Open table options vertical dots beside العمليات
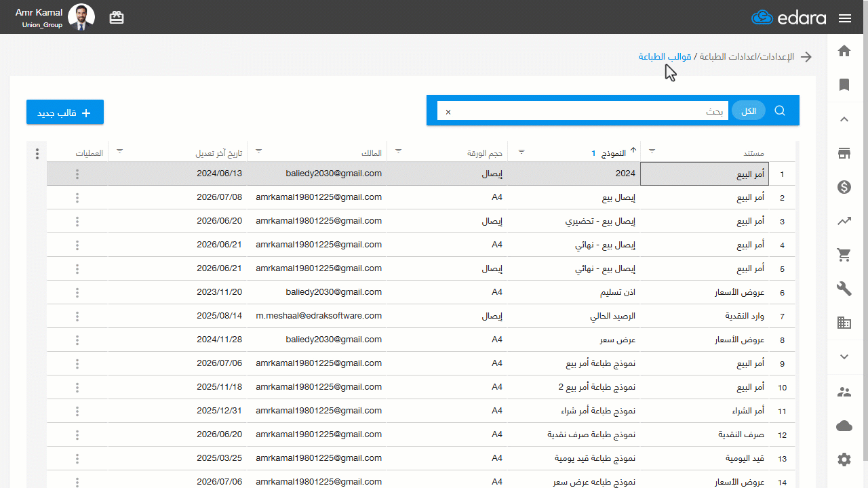Viewport: 868px width, 488px height. click(x=37, y=154)
